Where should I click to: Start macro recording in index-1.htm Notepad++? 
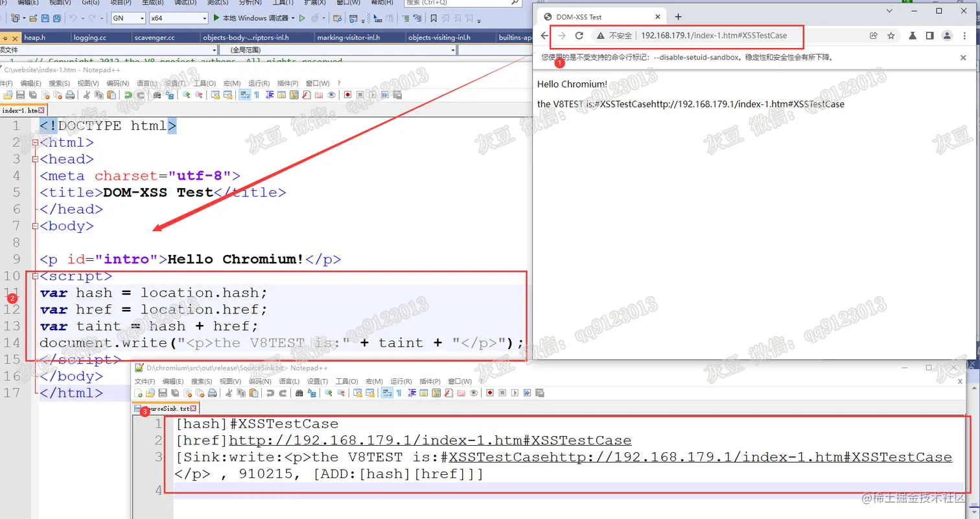[347, 95]
